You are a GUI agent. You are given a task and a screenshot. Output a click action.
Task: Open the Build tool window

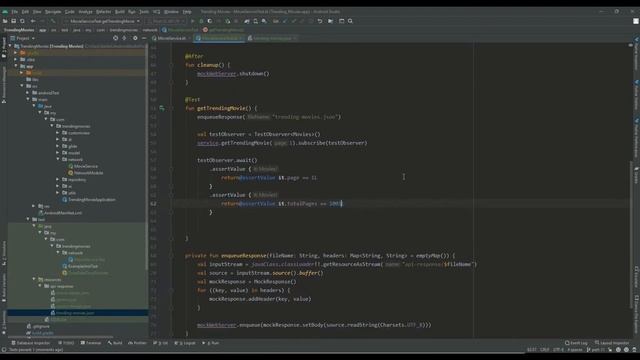point(115,343)
